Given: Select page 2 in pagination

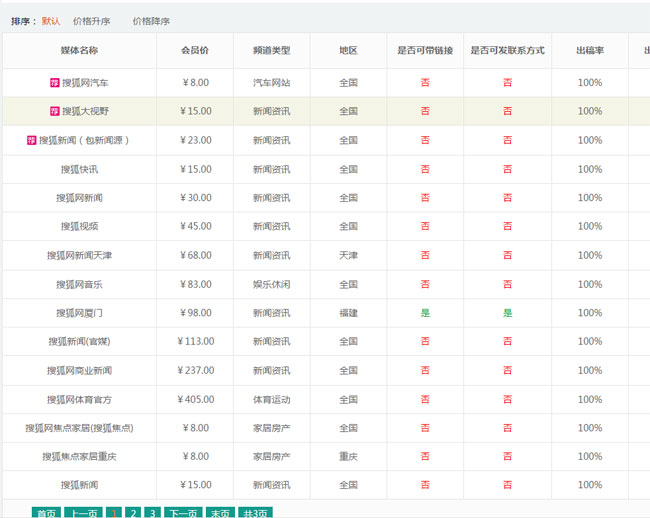Looking at the screenshot, I should (133, 513).
